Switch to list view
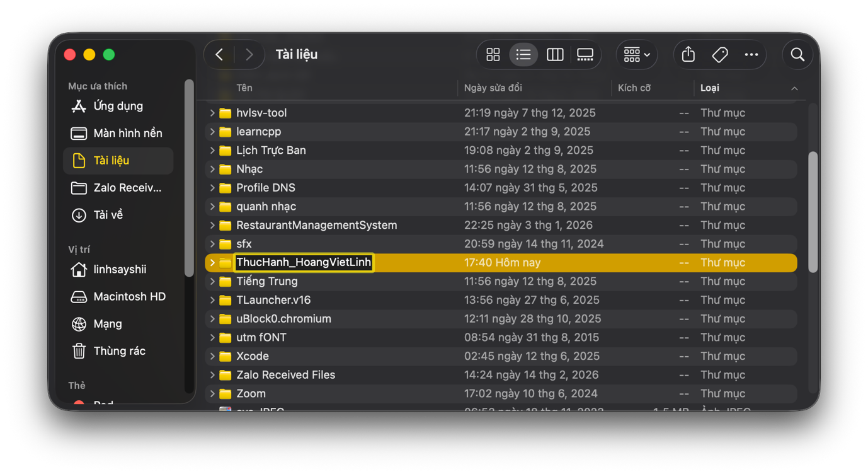This screenshot has width=868, height=474. (x=523, y=55)
